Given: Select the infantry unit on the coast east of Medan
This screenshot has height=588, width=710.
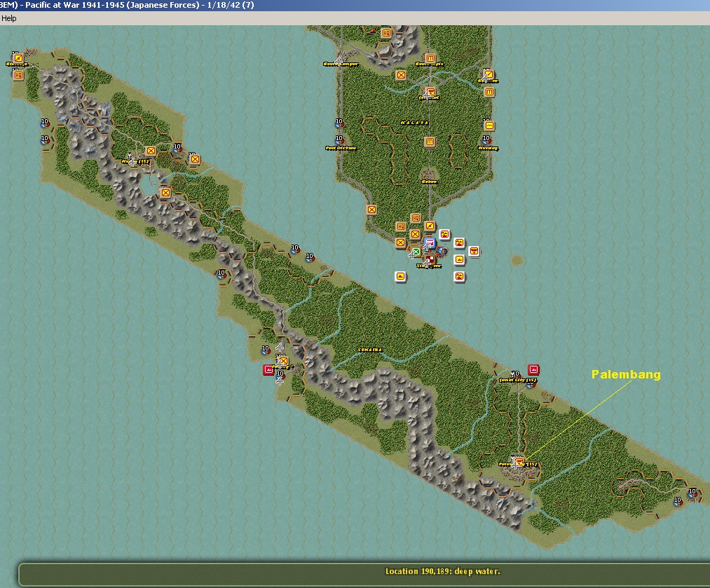Looking at the screenshot, I should tap(195, 159).
